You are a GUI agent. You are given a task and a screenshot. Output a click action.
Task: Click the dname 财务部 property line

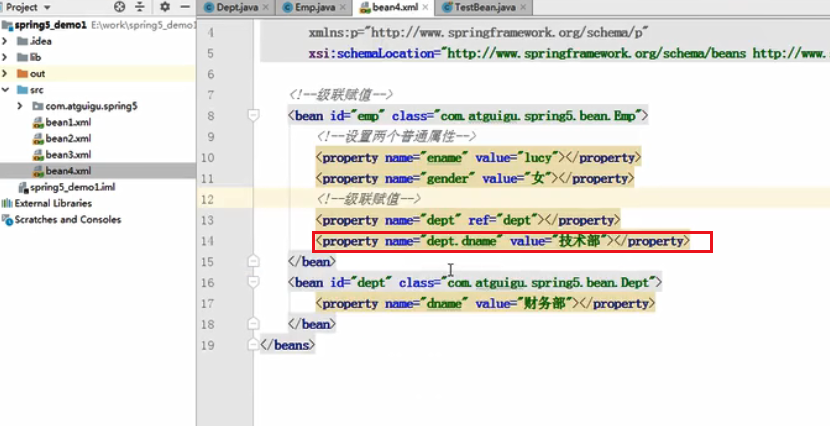(x=485, y=304)
